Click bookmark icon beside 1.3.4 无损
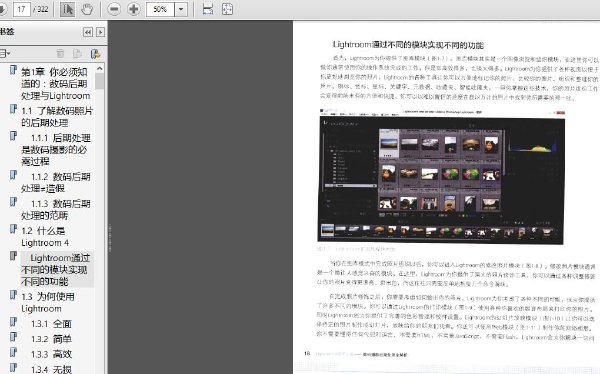600x374 pixels. click(13, 368)
